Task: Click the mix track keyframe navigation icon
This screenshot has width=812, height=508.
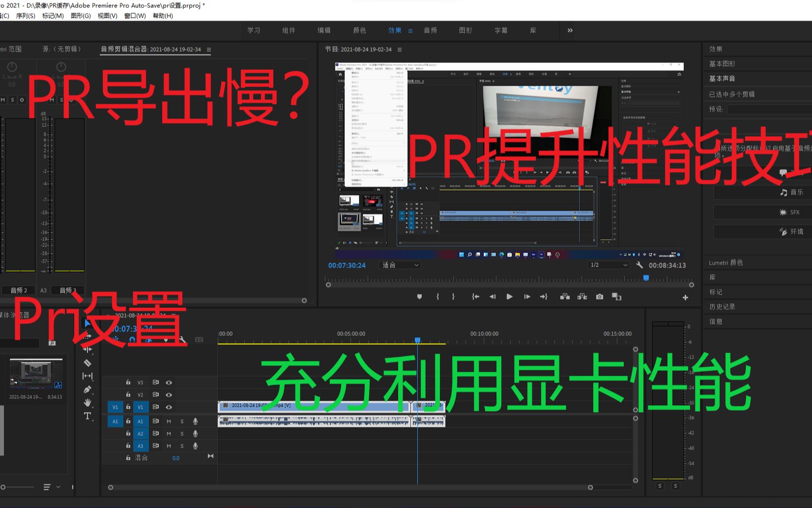Action: [210, 456]
